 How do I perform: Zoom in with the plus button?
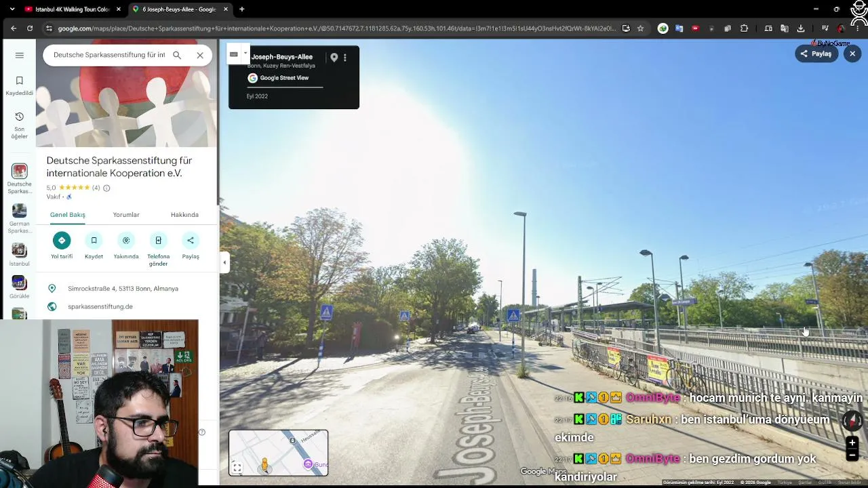(x=852, y=443)
